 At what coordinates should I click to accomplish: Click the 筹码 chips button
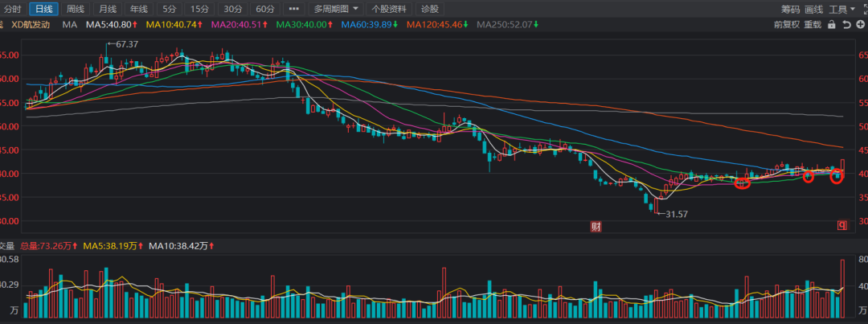(791, 9)
